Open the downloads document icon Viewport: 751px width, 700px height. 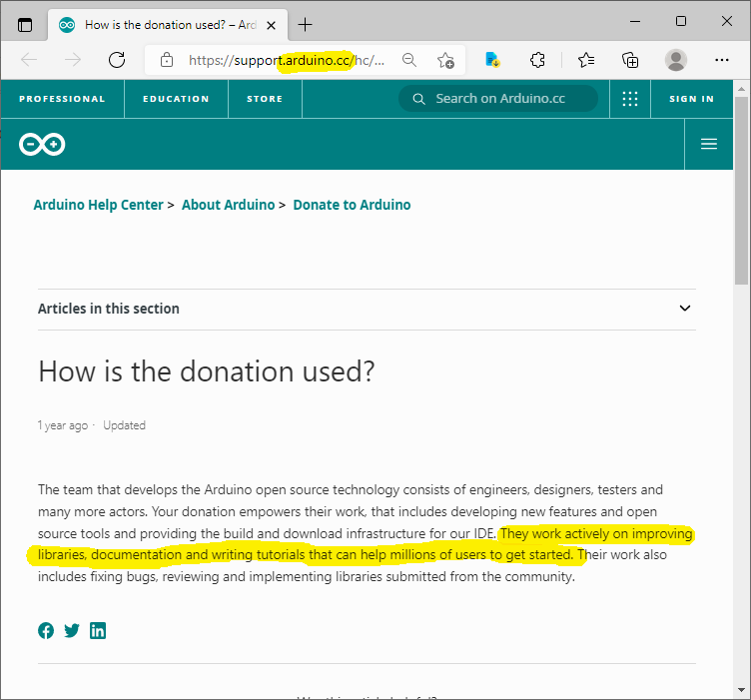point(492,60)
